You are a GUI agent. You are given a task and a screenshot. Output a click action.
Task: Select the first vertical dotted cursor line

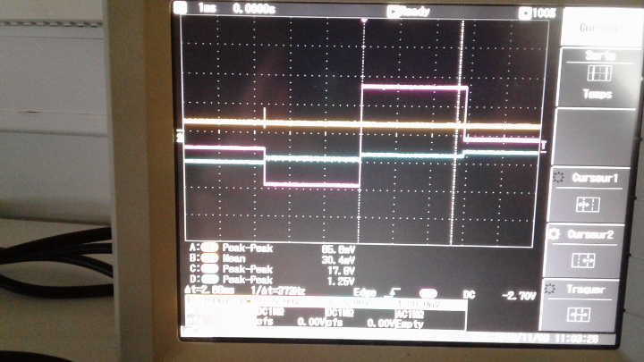(x=361, y=131)
